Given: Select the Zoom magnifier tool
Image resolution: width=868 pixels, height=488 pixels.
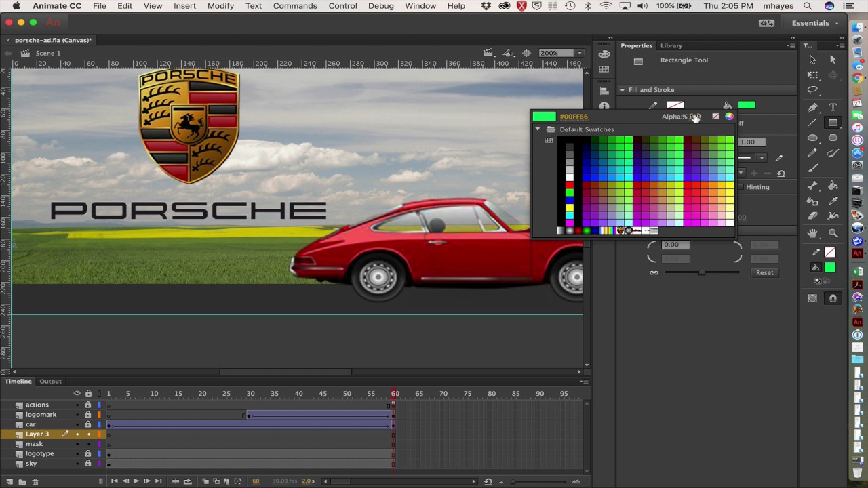Looking at the screenshot, I should pyautogui.click(x=833, y=233).
